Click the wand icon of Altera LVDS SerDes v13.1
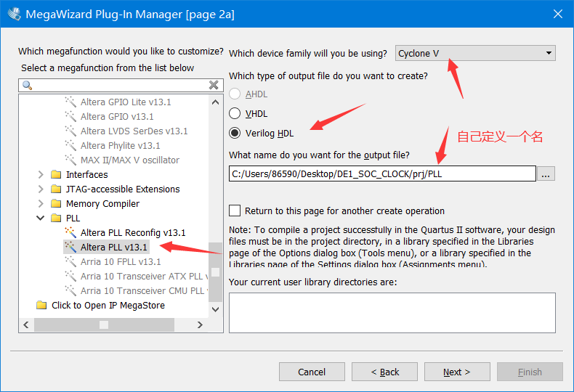Image resolution: width=574 pixels, height=392 pixels. pos(70,131)
